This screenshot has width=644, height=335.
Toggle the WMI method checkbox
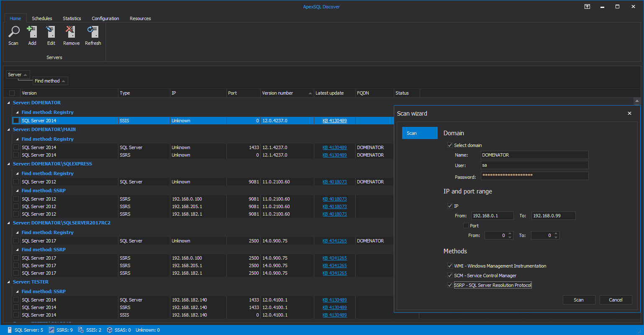(450, 266)
